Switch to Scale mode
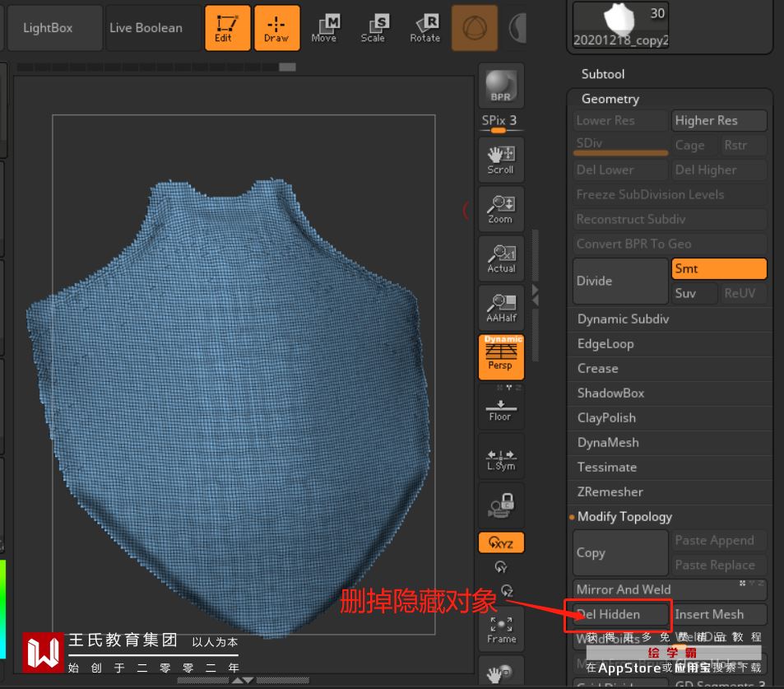 pos(373,28)
